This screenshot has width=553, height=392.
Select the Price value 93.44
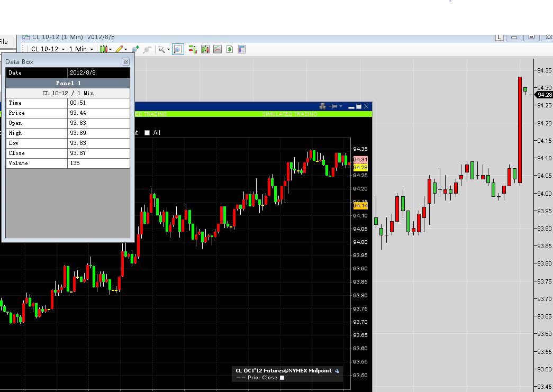[x=98, y=113]
